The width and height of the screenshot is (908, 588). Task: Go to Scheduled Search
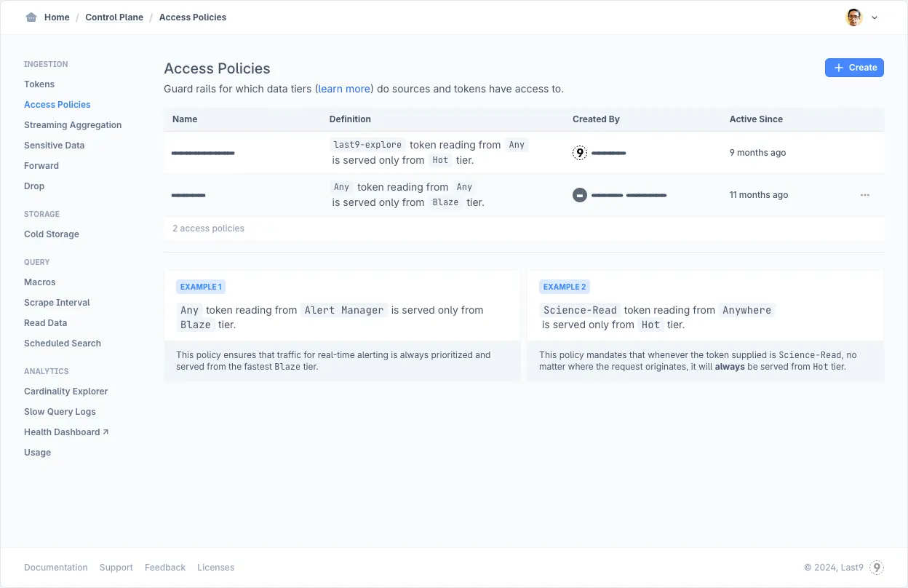click(x=63, y=343)
